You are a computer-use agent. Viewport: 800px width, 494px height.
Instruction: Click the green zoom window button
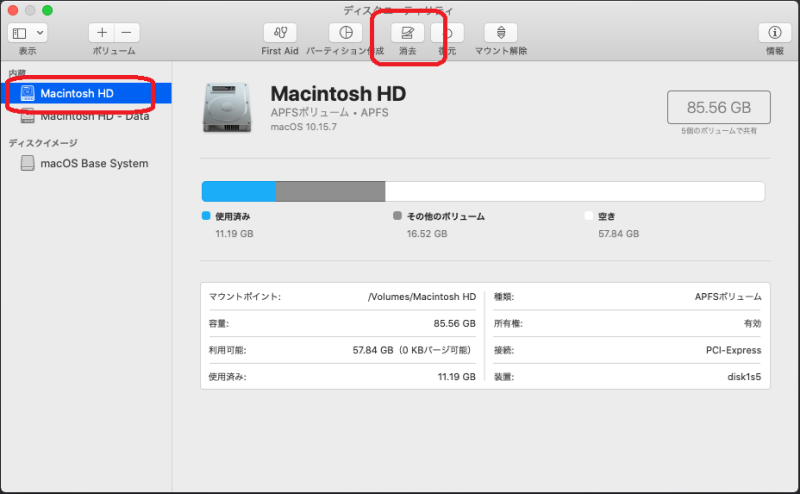click(x=47, y=10)
